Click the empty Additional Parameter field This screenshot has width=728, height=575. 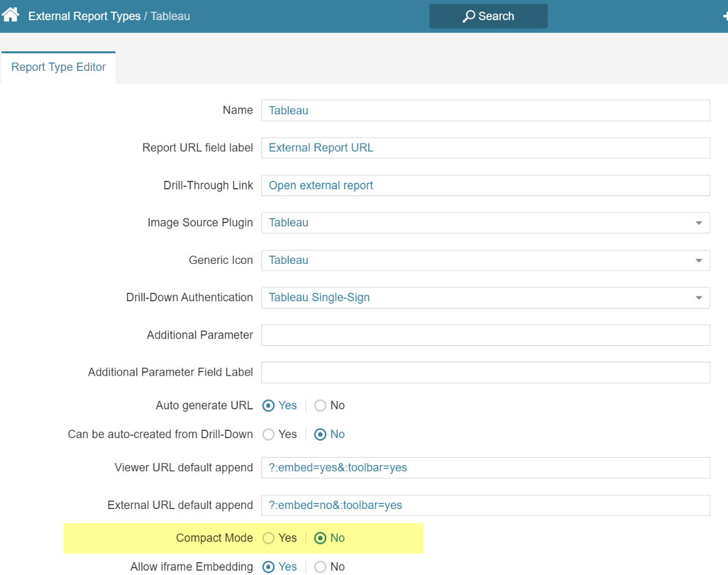pyautogui.click(x=486, y=335)
